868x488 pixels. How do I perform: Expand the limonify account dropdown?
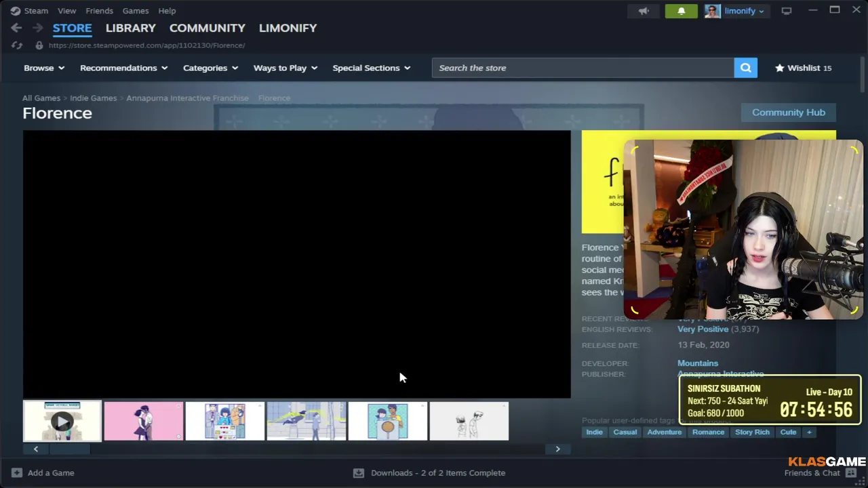(x=744, y=11)
